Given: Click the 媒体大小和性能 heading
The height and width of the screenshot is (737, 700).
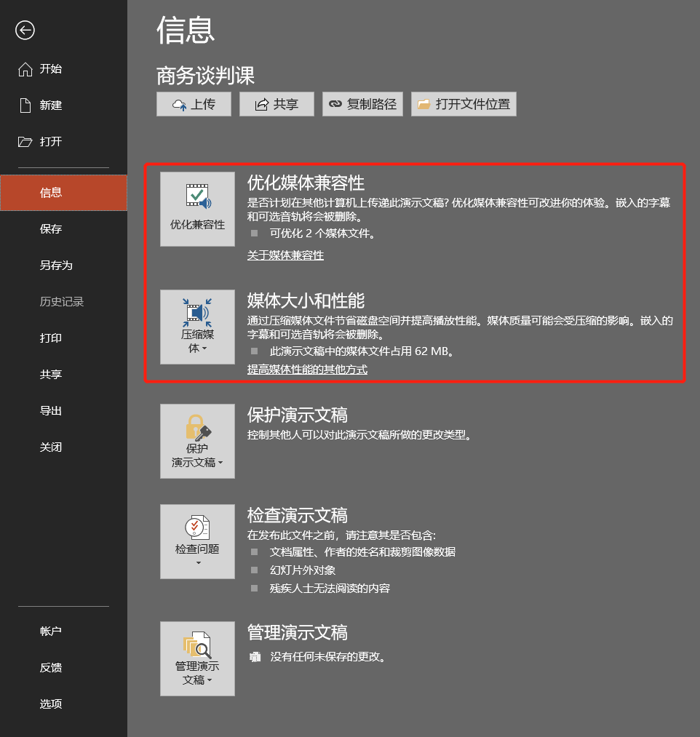Looking at the screenshot, I should (306, 300).
